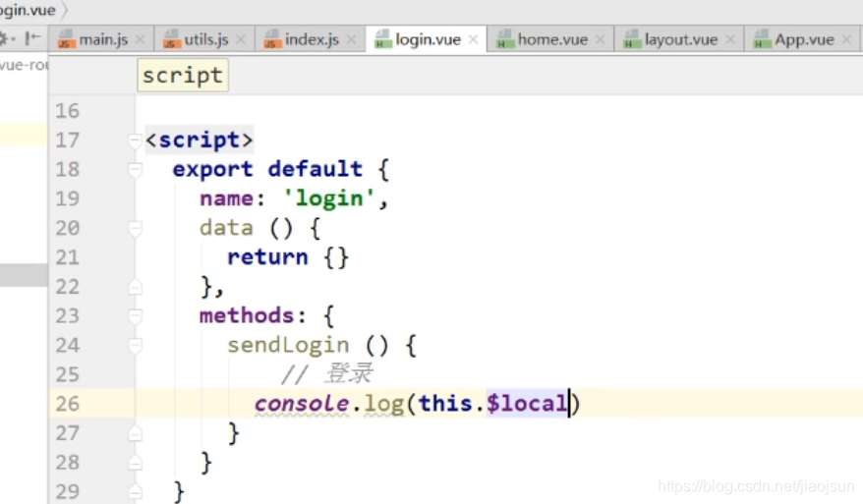
Task: Click the home.vue file type icon
Action: point(504,39)
